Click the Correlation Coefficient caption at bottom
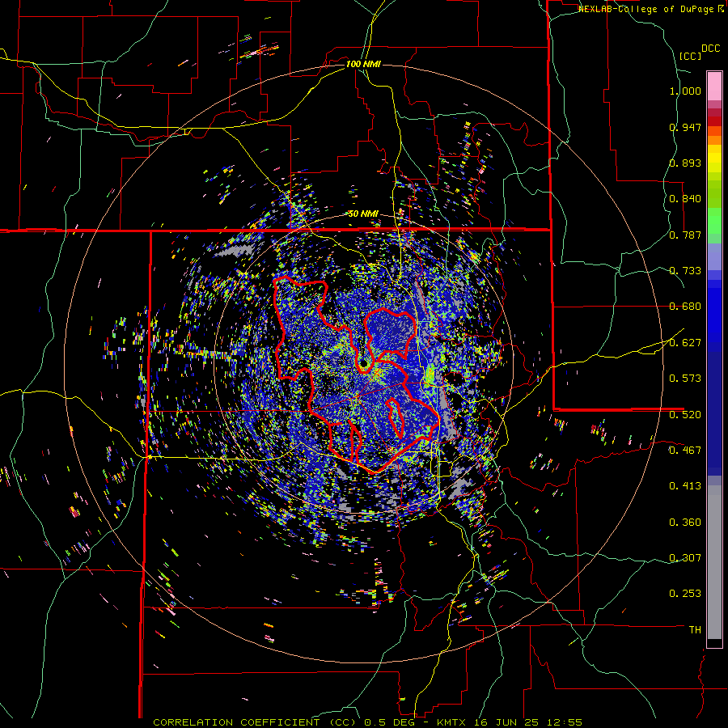This screenshot has width=728, height=728. pyautogui.click(x=367, y=722)
